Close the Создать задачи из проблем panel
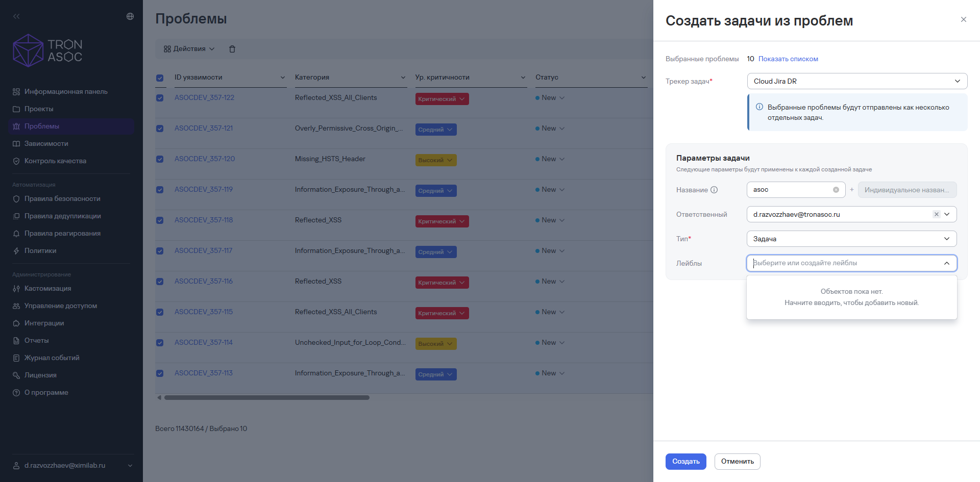The height and width of the screenshot is (482, 980). coord(964,19)
